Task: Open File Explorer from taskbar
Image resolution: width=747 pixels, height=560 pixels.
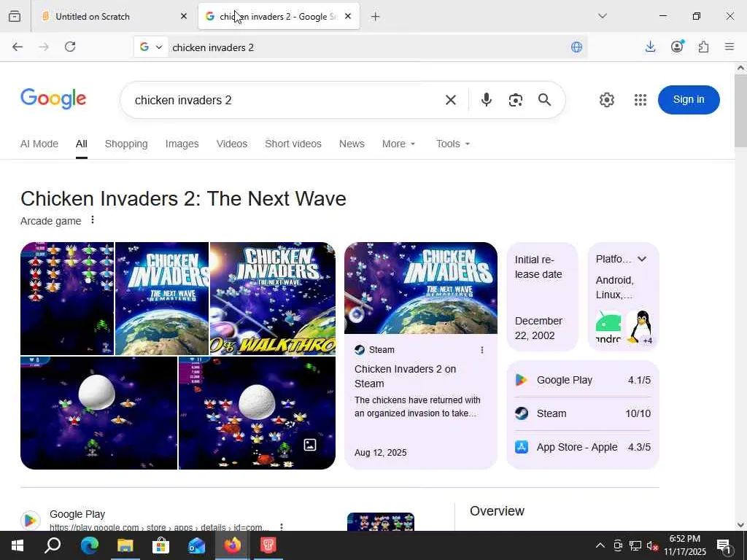Action: tap(125, 545)
